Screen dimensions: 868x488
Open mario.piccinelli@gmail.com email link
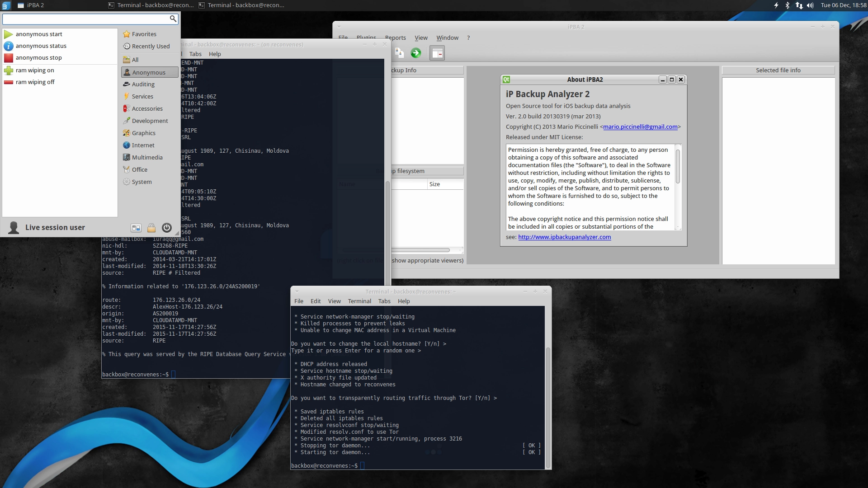pyautogui.click(x=640, y=127)
